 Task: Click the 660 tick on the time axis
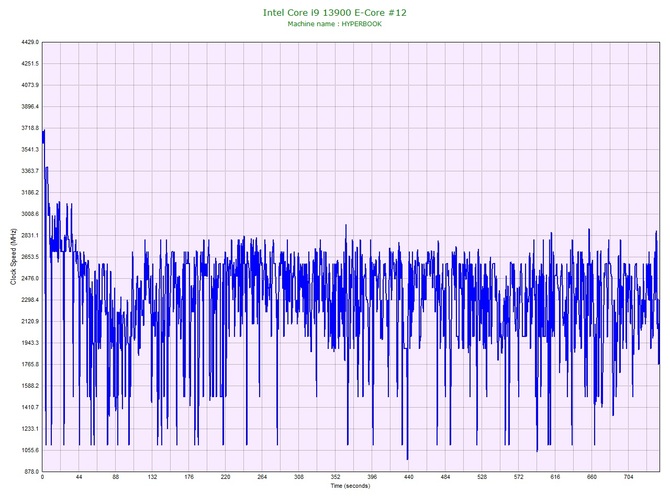click(592, 477)
